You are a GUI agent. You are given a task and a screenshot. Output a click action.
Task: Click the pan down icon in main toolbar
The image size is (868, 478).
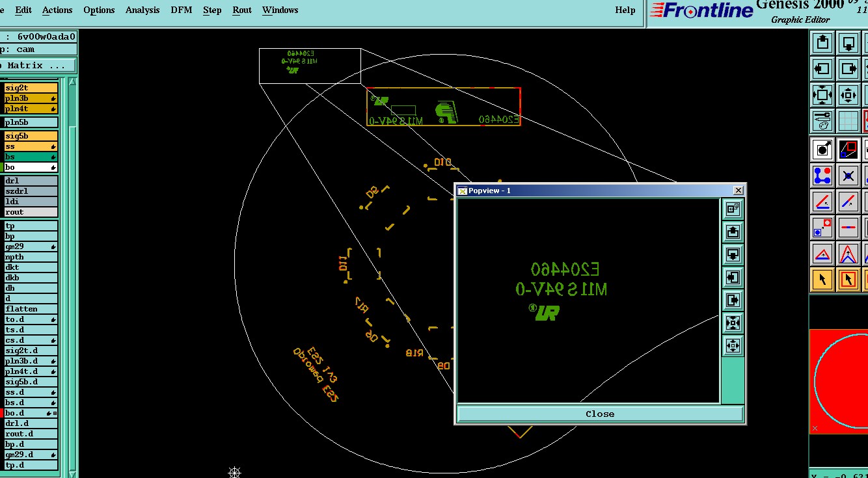(x=848, y=44)
